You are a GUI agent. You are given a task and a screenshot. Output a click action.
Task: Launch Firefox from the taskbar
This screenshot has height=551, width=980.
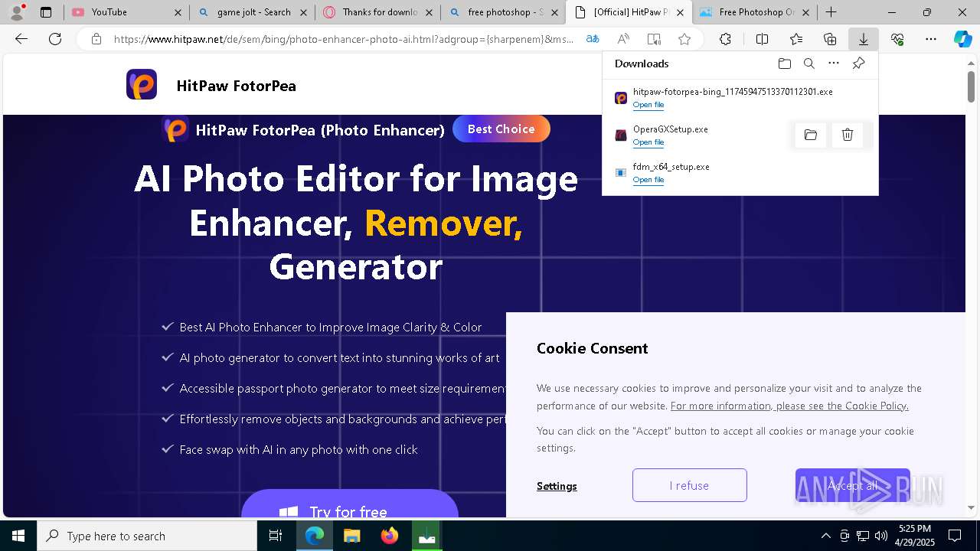pos(389,536)
